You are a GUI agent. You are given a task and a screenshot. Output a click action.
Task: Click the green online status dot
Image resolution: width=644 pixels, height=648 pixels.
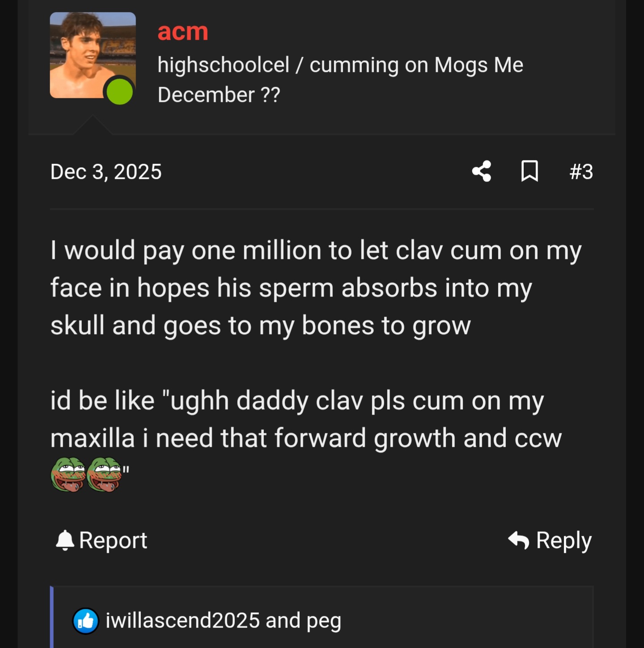tap(119, 92)
